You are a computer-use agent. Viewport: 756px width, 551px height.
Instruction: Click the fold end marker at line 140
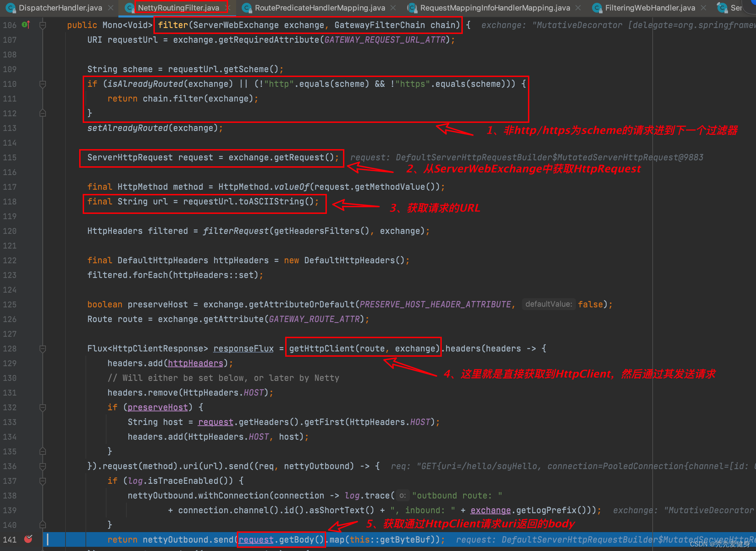point(43,525)
